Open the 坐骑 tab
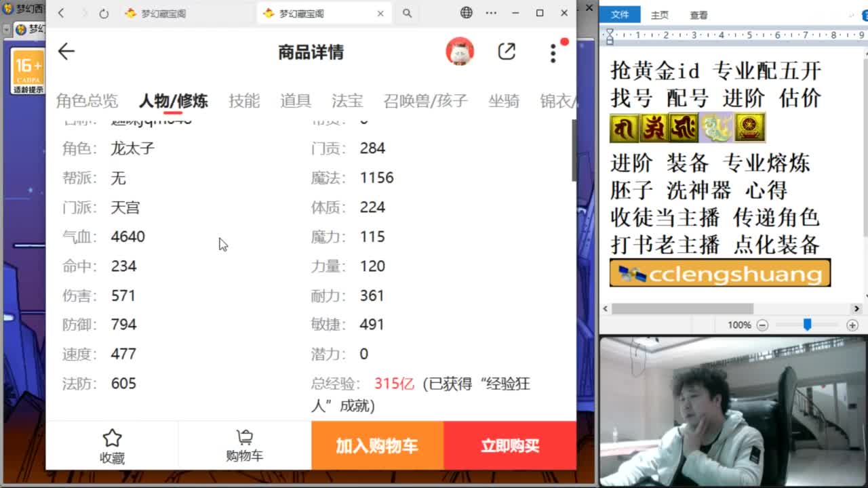The image size is (868, 488). pyautogui.click(x=504, y=101)
